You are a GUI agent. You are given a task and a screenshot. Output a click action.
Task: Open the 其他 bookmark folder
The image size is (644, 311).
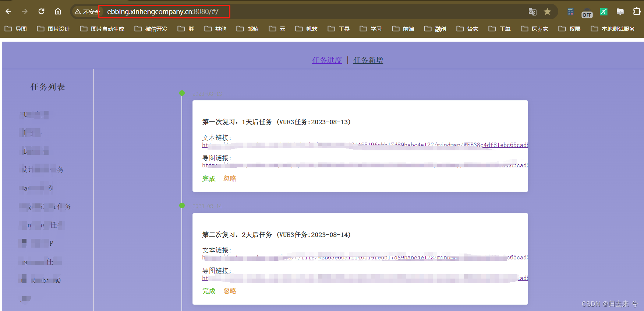click(x=215, y=29)
